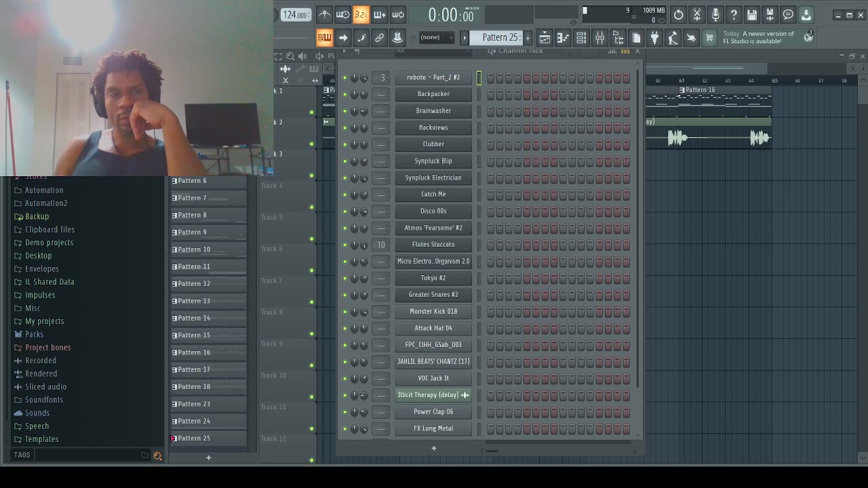Toggle blend recording overdub button
Screen dimensions: 868x488
tap(379, 14)
